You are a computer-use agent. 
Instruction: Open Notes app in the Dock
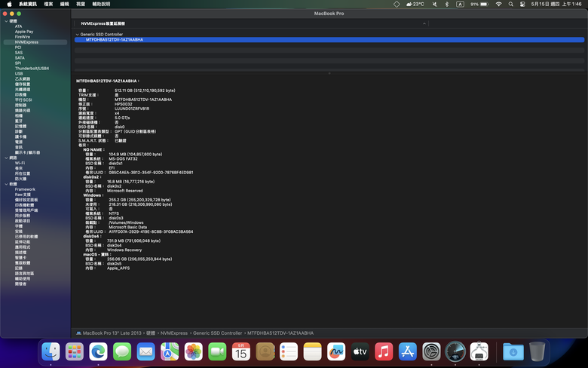click(312, 351)
